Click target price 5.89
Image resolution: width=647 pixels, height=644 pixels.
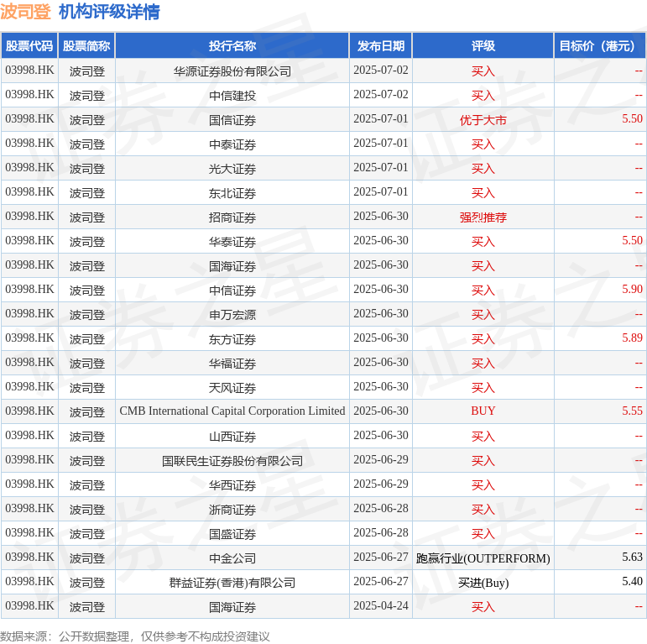point(632,338)
